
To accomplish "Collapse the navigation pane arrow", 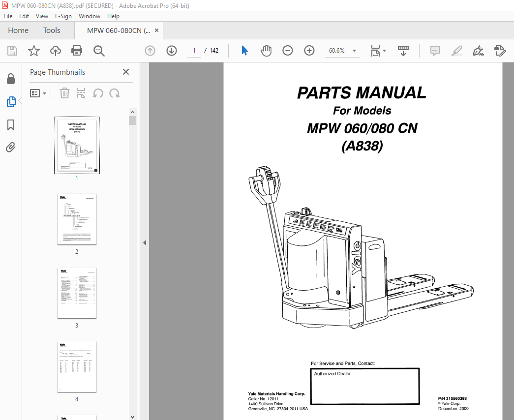I will (x=145, y=242).
